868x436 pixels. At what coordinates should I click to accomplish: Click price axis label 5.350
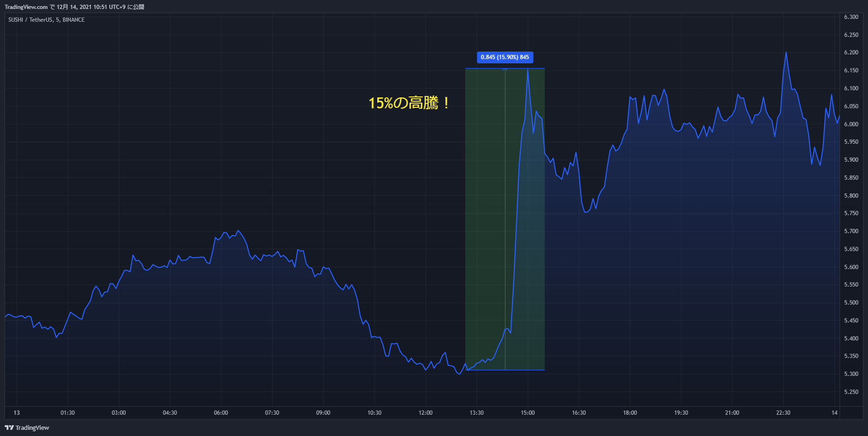click(x=851, y=356)
